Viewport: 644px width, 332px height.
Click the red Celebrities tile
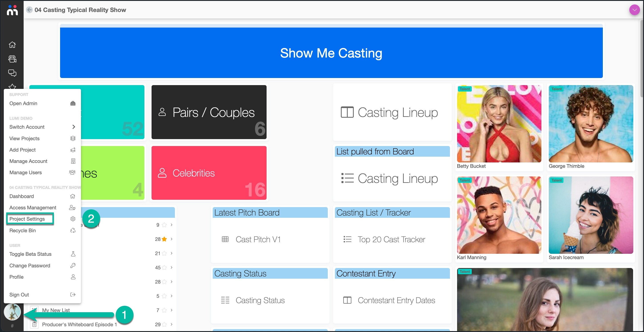coord(209,173)
